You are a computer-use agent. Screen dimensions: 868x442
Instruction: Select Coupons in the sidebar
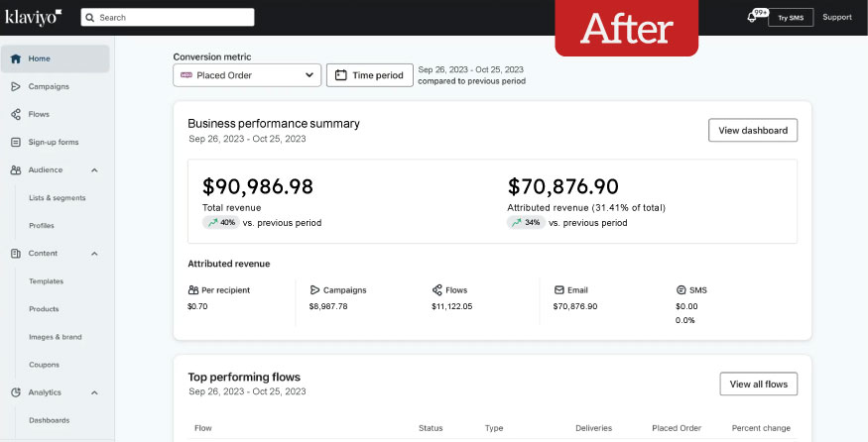45,365
